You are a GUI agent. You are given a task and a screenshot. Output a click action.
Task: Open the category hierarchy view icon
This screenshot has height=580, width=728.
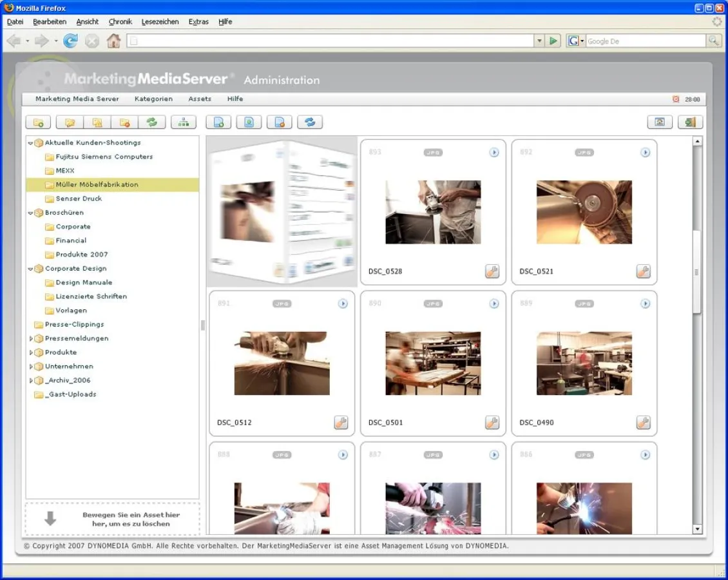[x=184, y=122]
